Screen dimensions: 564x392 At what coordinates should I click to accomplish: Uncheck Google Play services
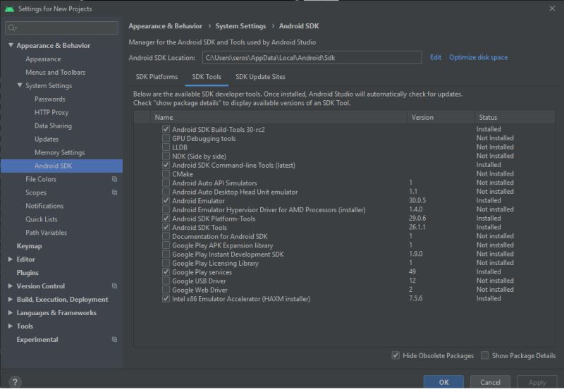(x=166, y=272)
